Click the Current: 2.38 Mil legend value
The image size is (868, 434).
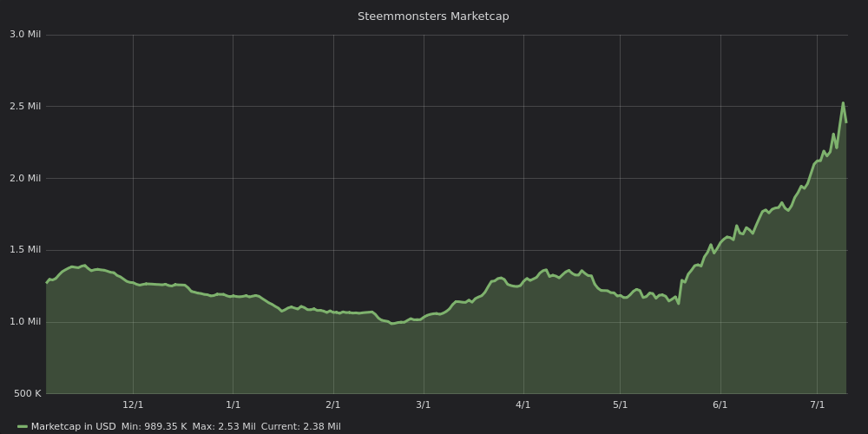300,427
